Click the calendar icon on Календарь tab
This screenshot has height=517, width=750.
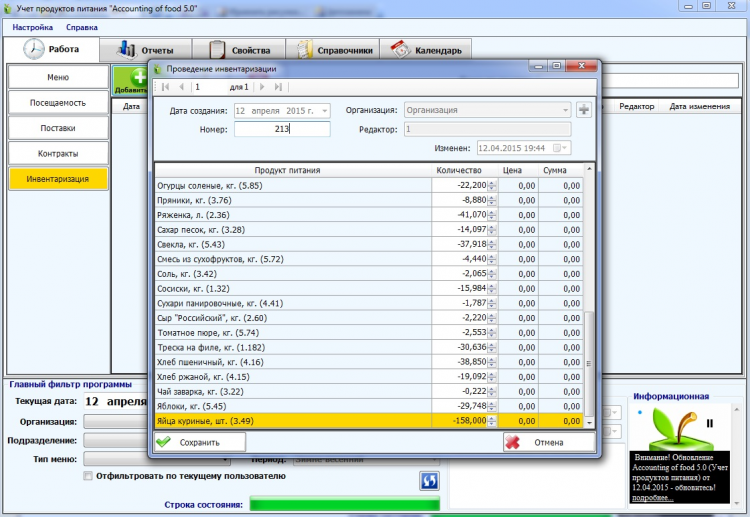click(x=400, y=49)
